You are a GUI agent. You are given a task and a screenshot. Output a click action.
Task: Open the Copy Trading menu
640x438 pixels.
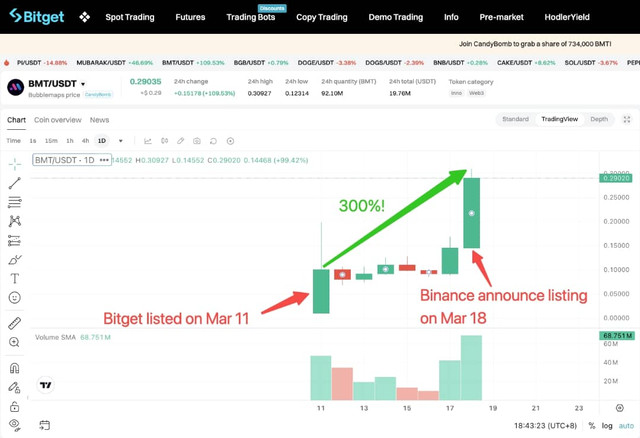(322, 17)
